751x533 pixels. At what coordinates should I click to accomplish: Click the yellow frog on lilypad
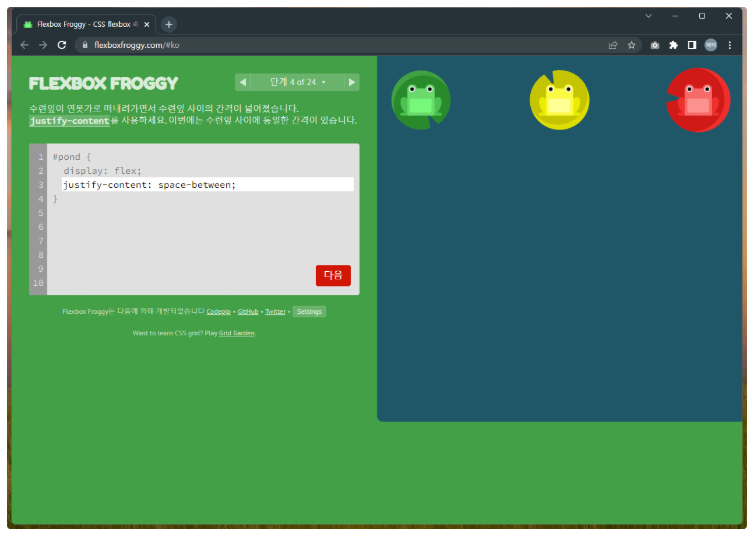pyautogui.click(x=559, y=100)
